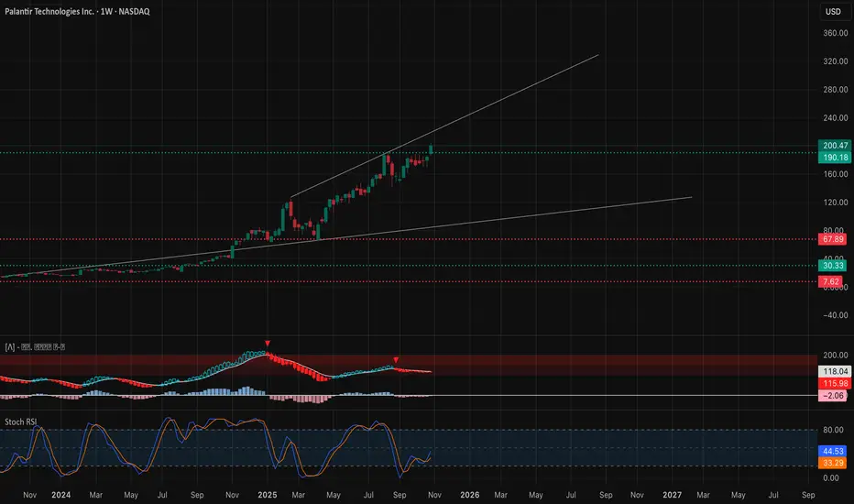Viewport: 854px width, 504px height.
Task: Click the USD currency button
Action: tap(833, 11)
